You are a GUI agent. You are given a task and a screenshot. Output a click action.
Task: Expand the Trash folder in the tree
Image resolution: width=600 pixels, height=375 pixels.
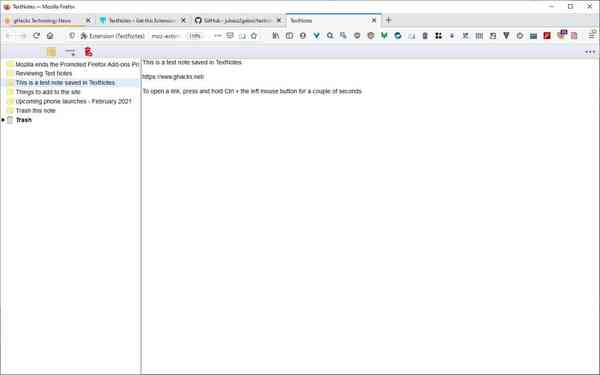click(x=3, y=120)
